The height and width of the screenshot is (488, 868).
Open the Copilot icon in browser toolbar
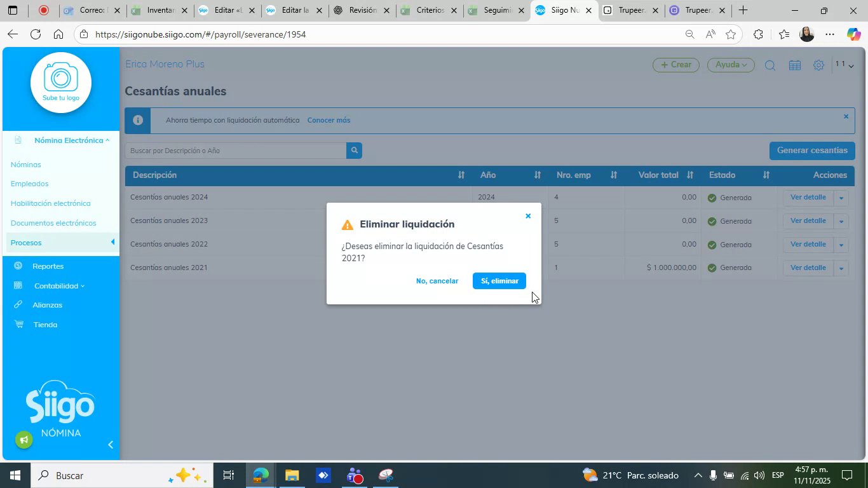[853, 34]
